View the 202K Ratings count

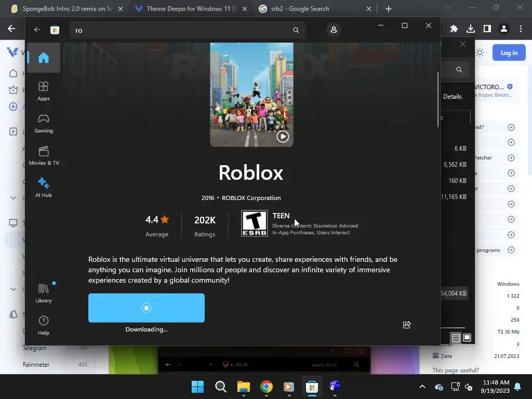(205, 225)
